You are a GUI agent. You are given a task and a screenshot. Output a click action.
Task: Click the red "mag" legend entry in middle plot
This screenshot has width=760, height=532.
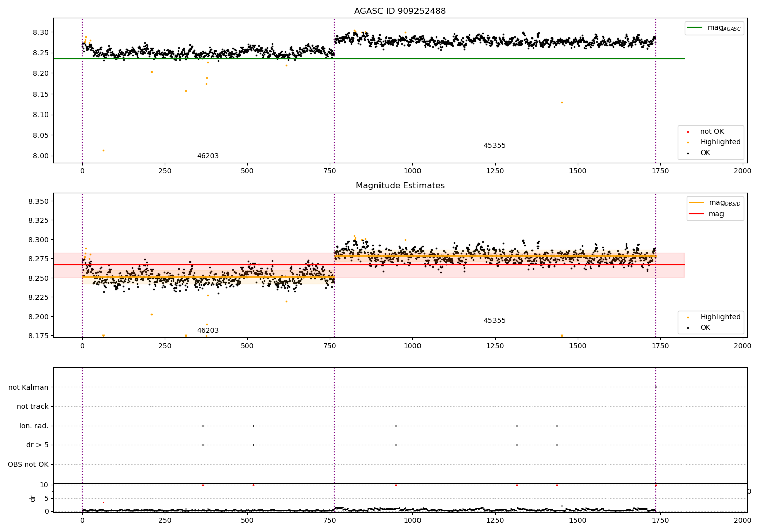(707, 214)
